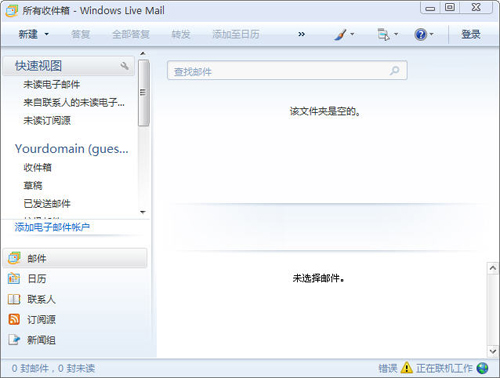Expand the menus icon dropdown arrow

pos(396,34)
